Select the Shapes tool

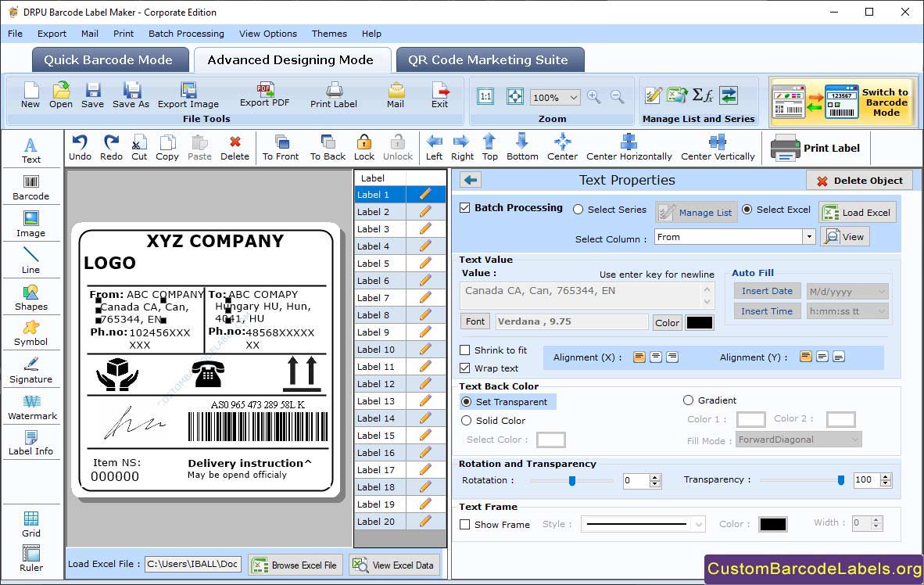pyautogui.click(x=30, y=297)
